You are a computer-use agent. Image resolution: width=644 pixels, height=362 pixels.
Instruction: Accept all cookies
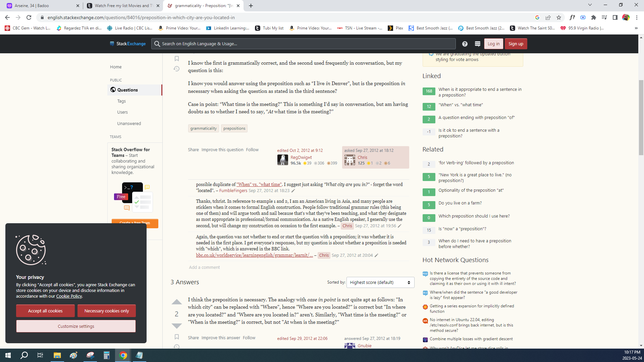(x=45, y=311)
